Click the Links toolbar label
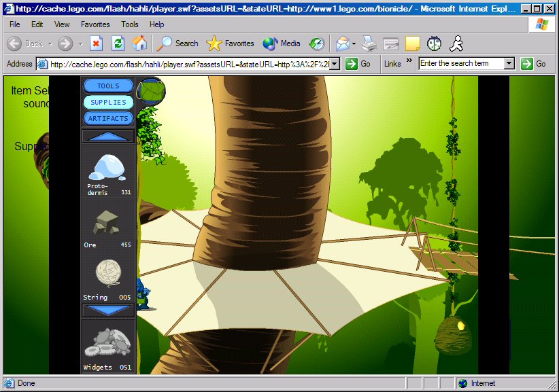This screenshot has height=392, width=559. pos(392,64)
